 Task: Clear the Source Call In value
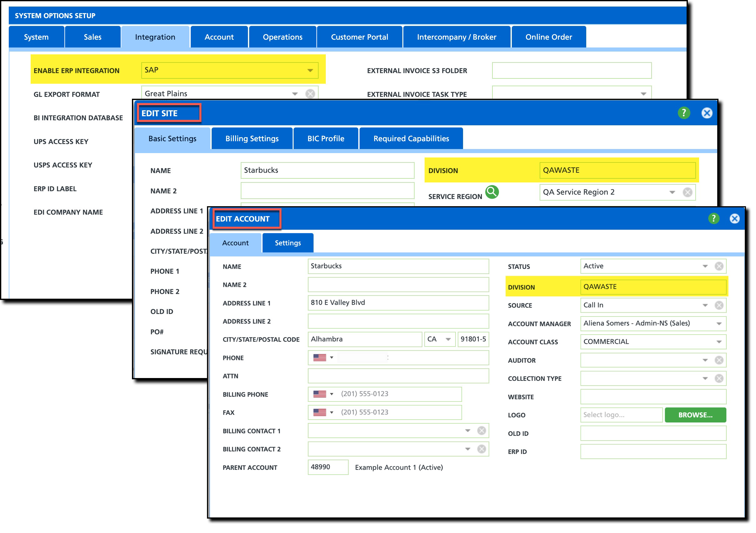(719, 306)
